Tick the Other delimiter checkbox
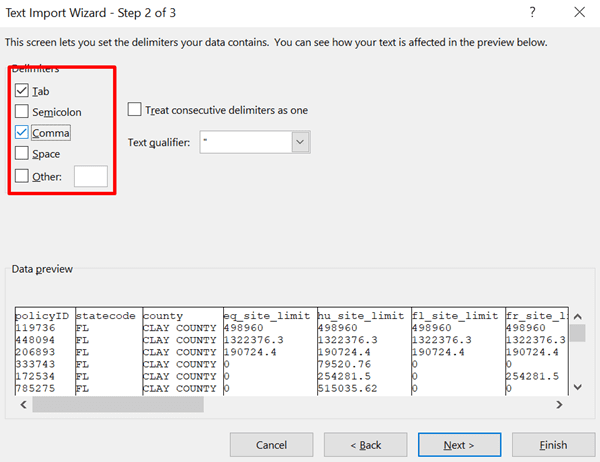600x462 pixels. click(22, 176)
